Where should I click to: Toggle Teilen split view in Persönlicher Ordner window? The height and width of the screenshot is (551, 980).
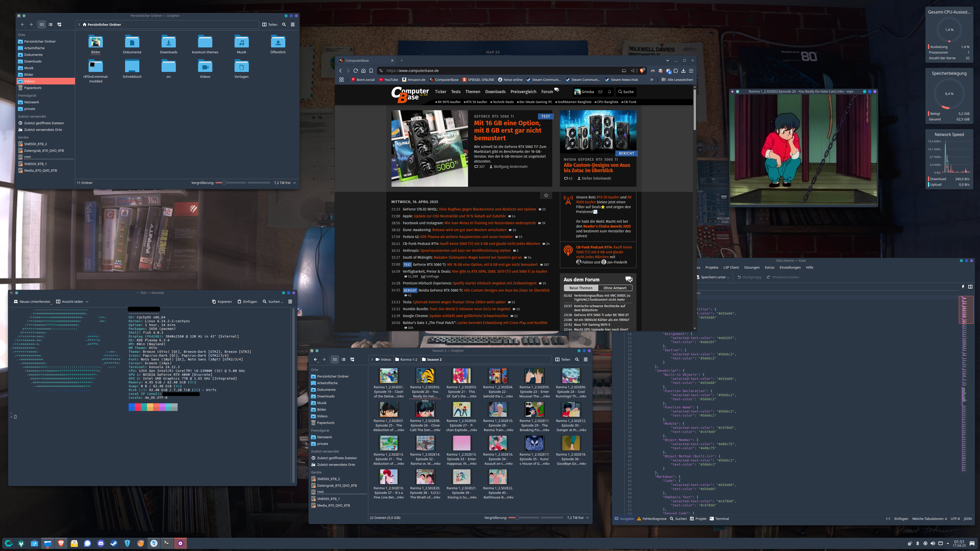click(270, 24)
